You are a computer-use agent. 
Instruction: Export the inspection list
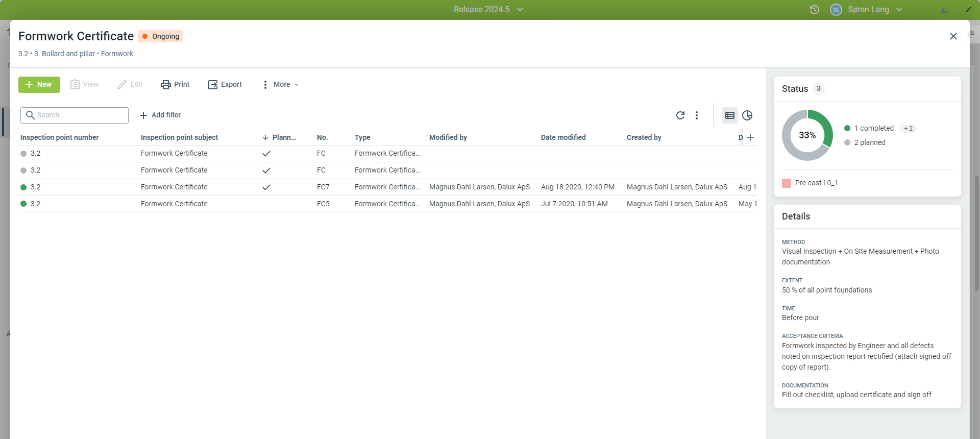coord(225,85)
